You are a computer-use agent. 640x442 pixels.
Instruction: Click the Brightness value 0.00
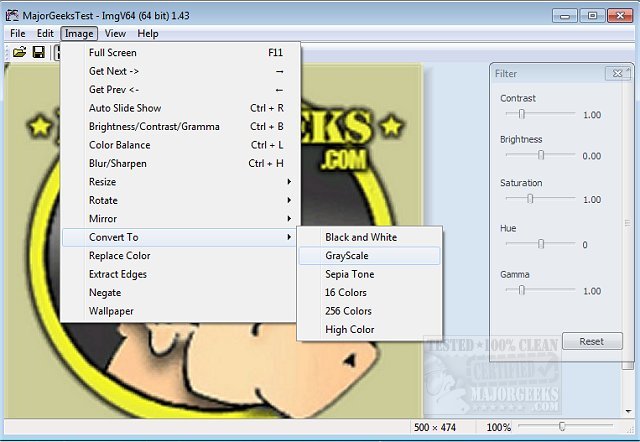coord(591,156)
